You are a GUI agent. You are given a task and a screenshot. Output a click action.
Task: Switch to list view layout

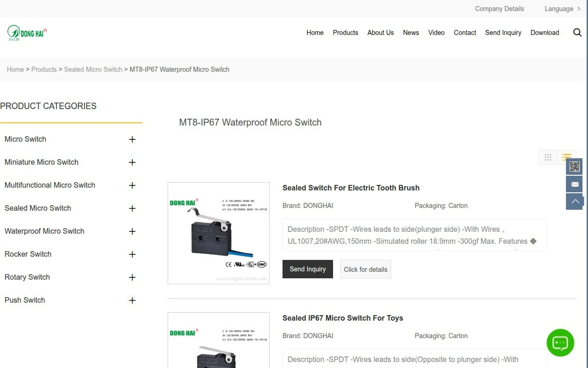point(567,157)
